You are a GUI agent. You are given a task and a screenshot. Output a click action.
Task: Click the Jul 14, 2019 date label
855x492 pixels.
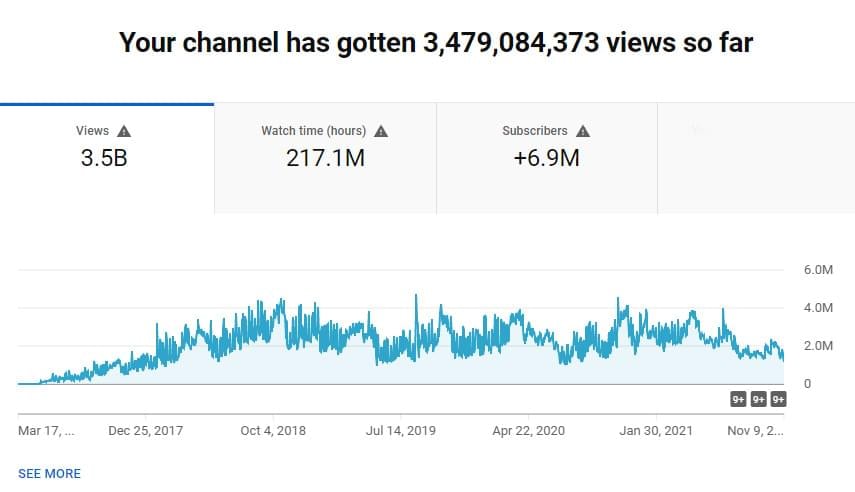click(x=401, y=431)
